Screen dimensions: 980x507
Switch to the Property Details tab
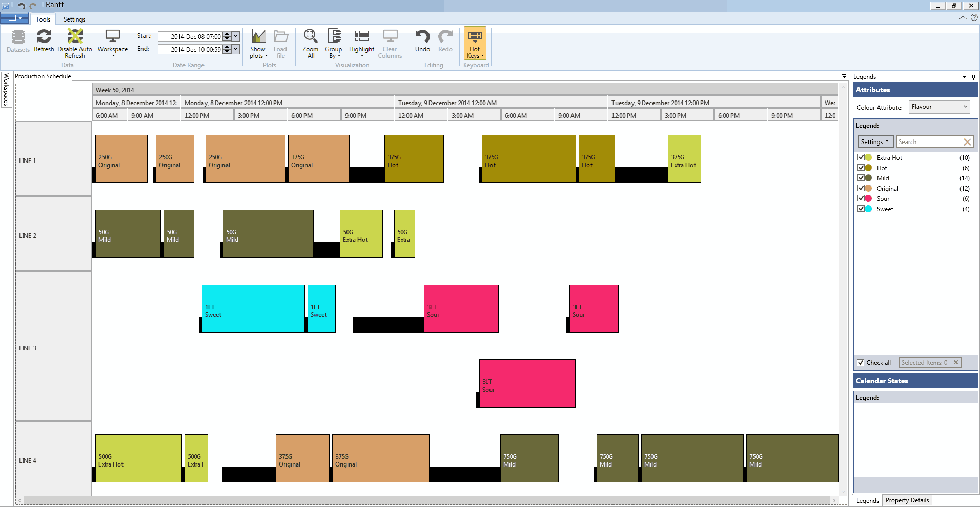click(907, 500)
